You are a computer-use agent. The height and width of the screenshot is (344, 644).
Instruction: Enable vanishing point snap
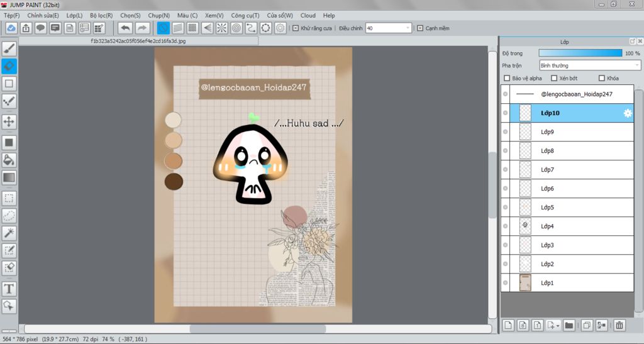207,28
